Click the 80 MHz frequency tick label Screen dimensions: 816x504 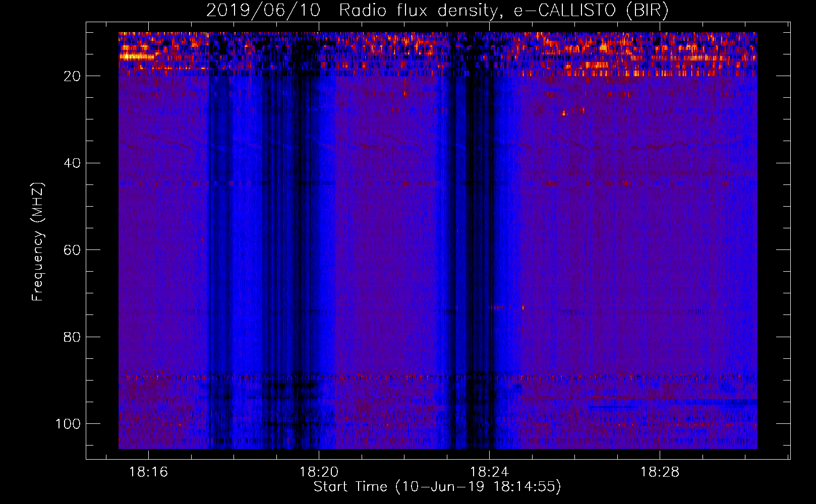[x=72, y=337]
